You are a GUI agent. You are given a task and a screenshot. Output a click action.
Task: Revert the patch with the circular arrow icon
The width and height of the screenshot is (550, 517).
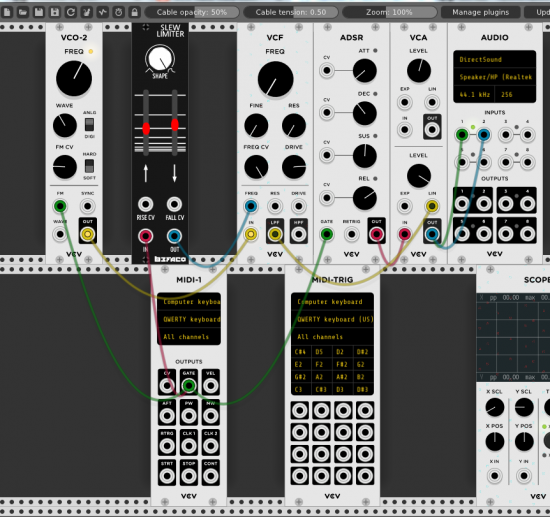(x=71, y=12)
